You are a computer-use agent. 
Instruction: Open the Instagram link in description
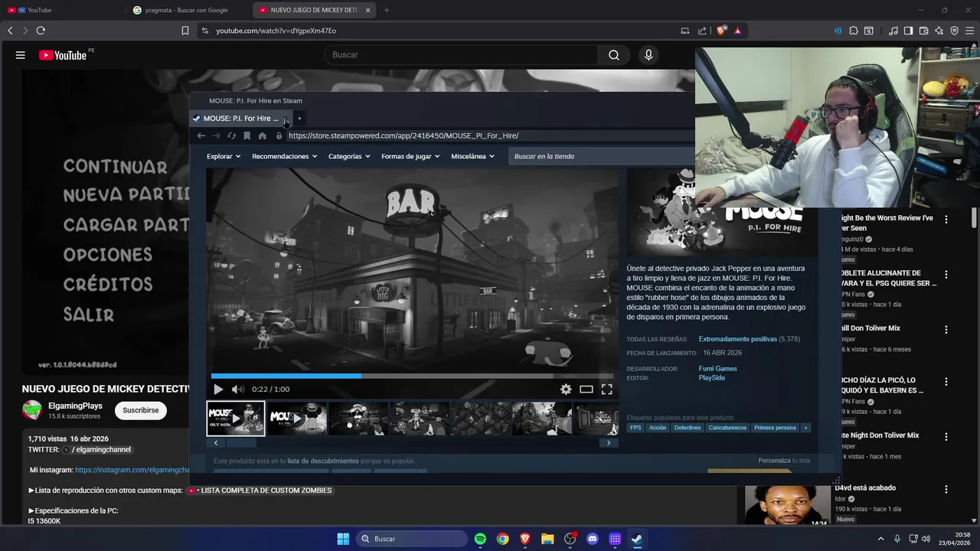[x=132, y=470]
